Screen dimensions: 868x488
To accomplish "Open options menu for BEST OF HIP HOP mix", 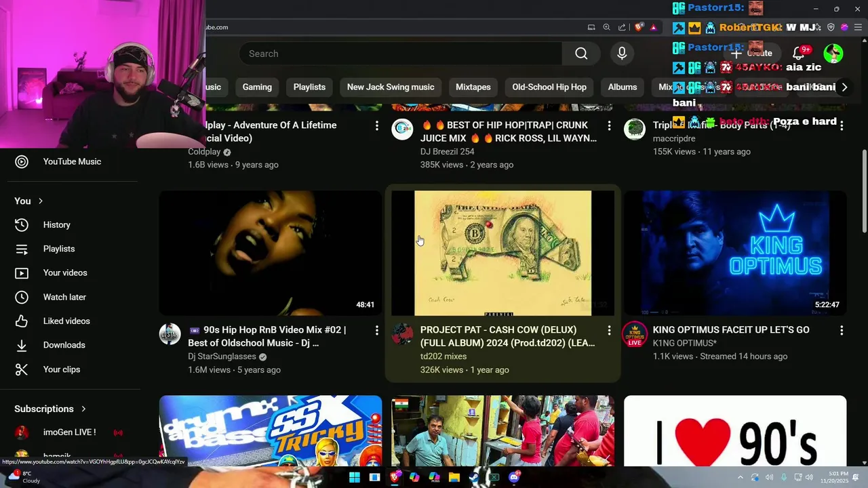I will tap(609, 125).
